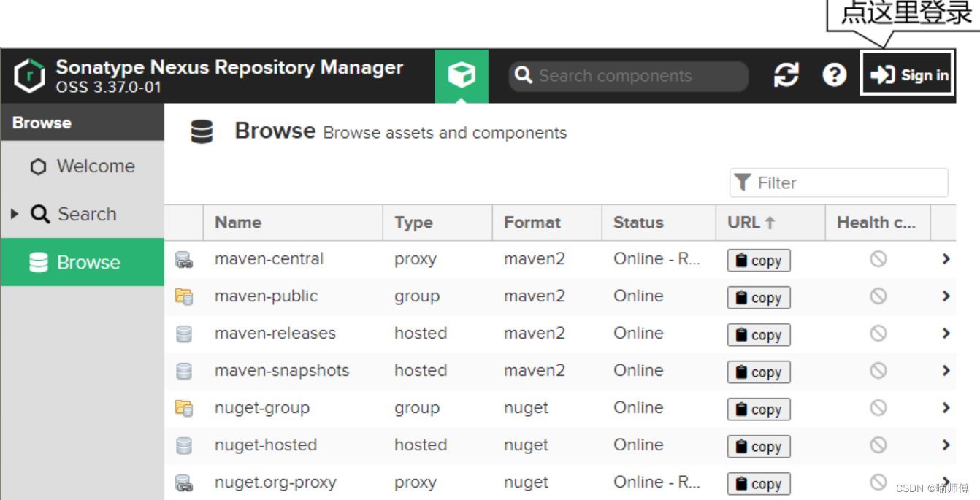The height and width of the screenshot is (500, 980).
Task: Copy URL of nuget-hosted
Action: (759, 447)
